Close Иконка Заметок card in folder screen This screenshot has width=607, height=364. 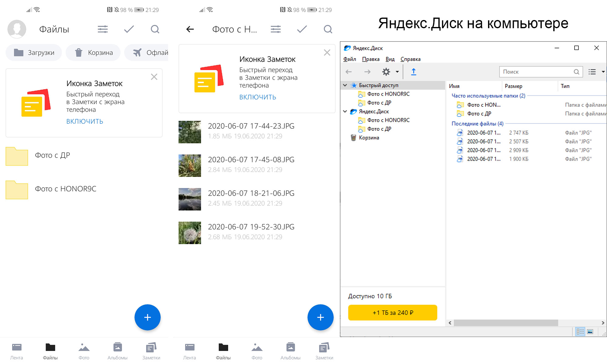tap(327, 53)
